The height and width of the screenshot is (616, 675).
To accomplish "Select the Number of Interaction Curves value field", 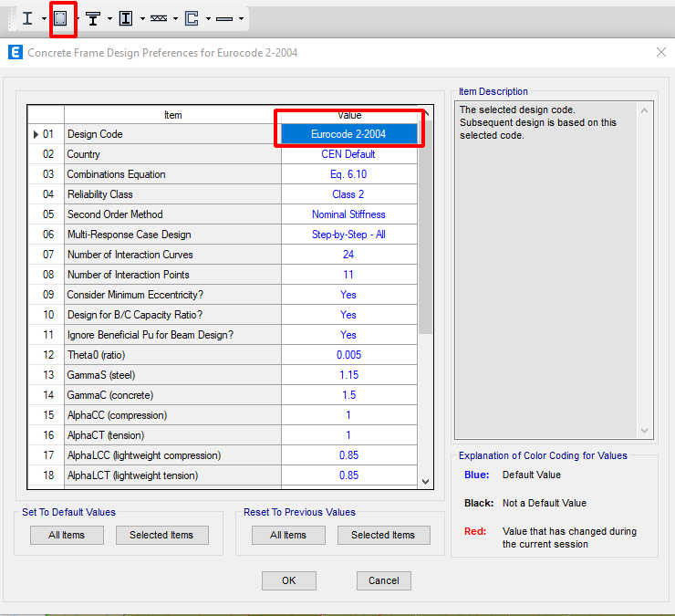I will point(348,255).
